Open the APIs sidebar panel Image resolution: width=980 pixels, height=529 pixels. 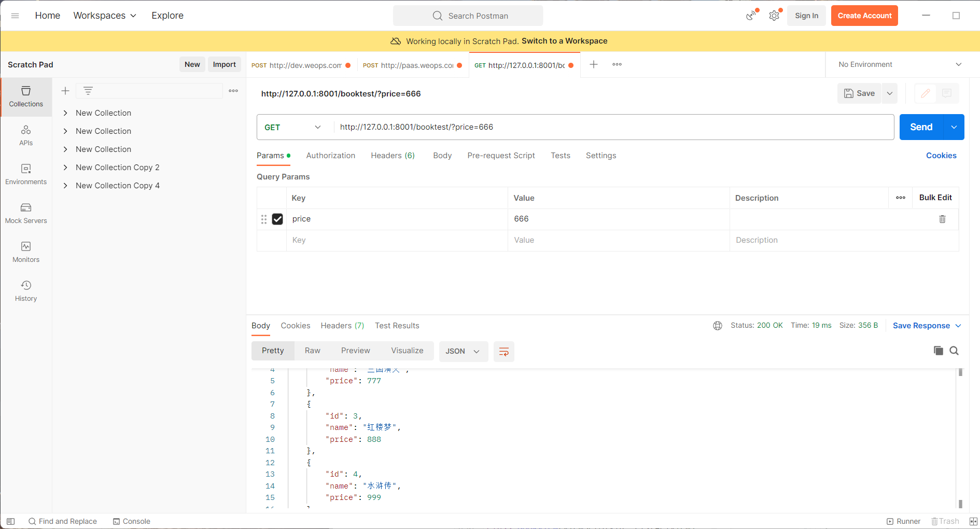(26, 135)
